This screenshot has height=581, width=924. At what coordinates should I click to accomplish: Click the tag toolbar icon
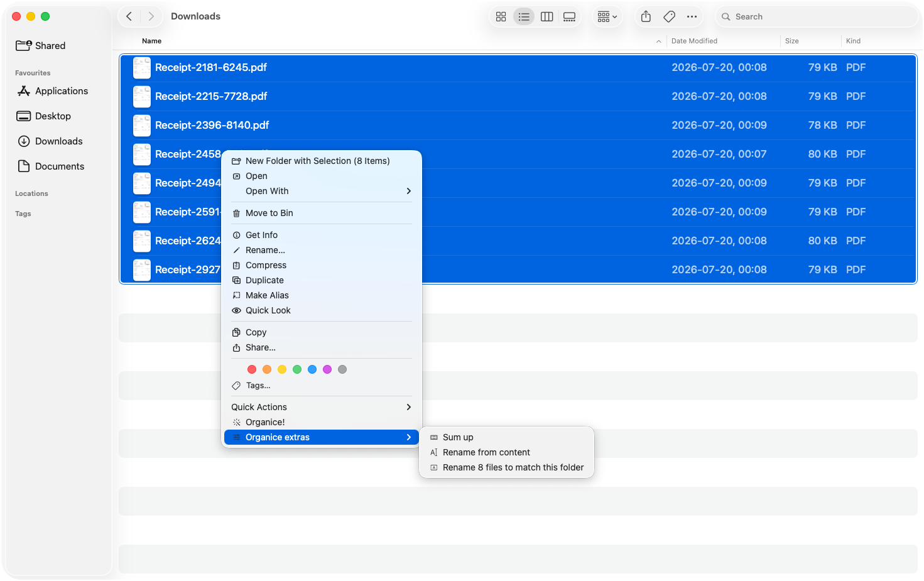669,17
